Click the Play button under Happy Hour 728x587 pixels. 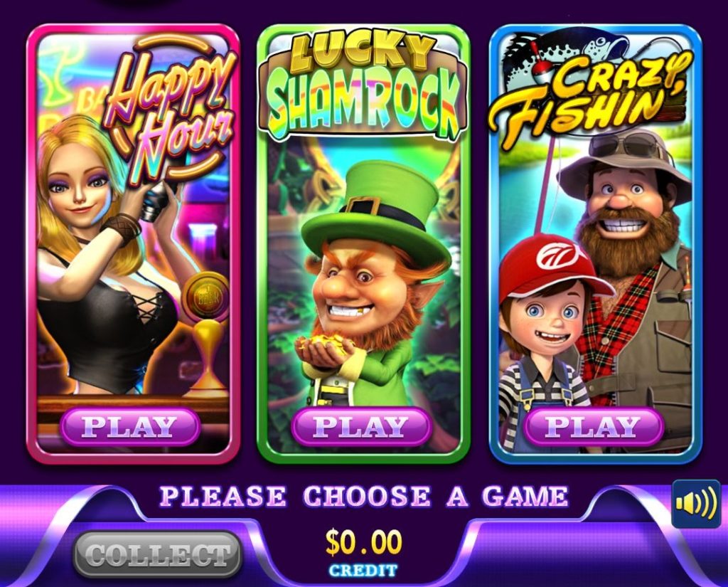tap(130, 426)
